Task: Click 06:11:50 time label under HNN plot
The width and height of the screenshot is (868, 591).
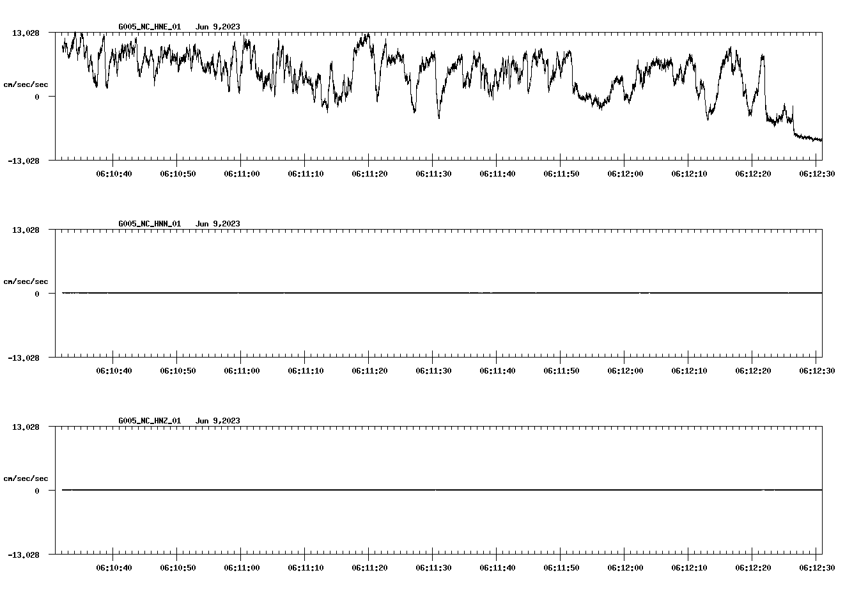Action: click(x=562, y=371)
